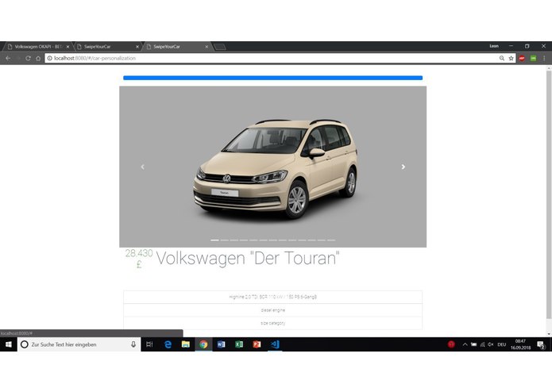Image resolution: width=552 pixels, height=392 pixels.
Task: Close the active SwipeYourCar tab
Action: pyautogui.click(x=207, y=46)
